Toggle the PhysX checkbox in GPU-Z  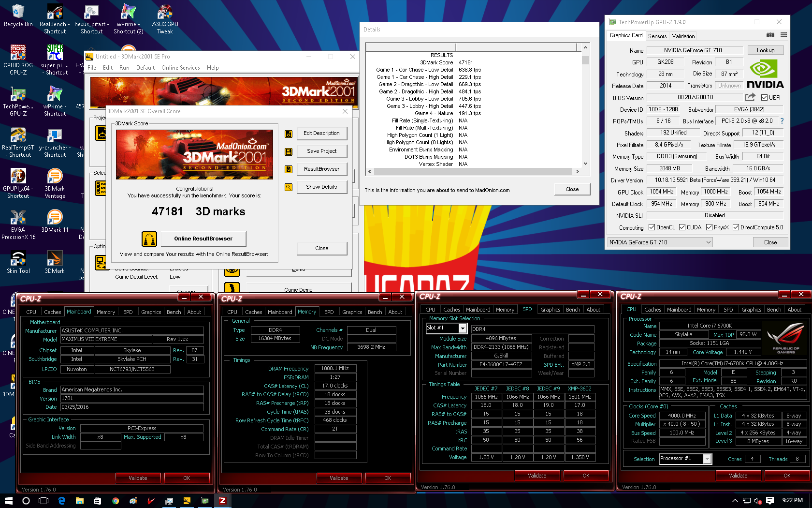pyautogui.click(x=709, y=227)
